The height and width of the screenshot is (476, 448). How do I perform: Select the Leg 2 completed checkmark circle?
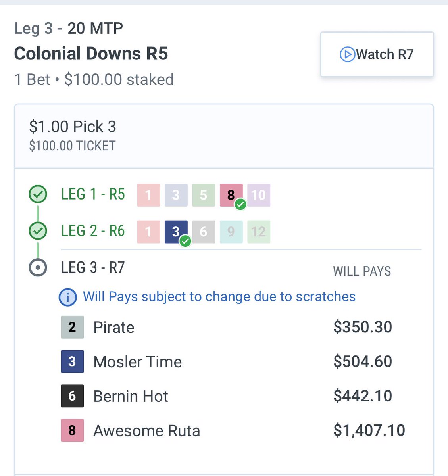[38, 231]
